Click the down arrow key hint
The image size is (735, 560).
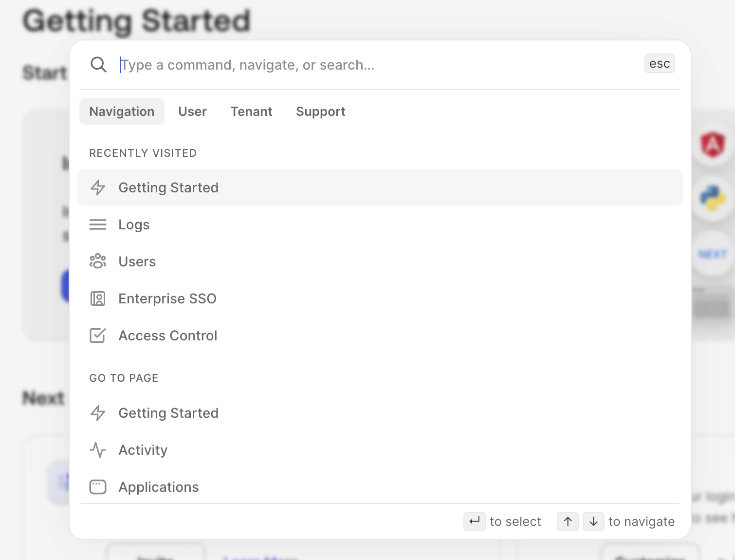(x=593, y=522)
